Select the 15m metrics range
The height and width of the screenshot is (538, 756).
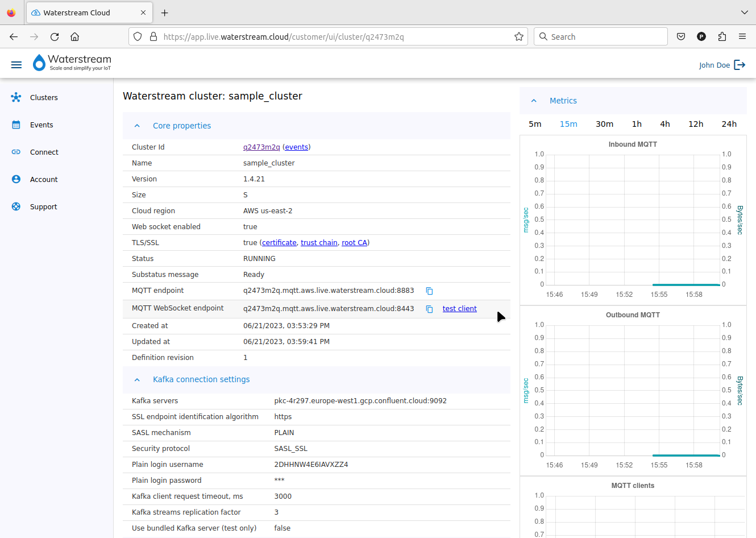click(x=568, y=124)
